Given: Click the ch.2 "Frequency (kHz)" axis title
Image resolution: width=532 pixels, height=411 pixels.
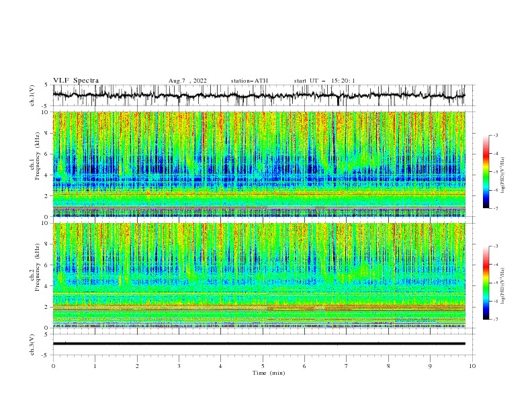Looking at the screenshot, I should [38, 267].
